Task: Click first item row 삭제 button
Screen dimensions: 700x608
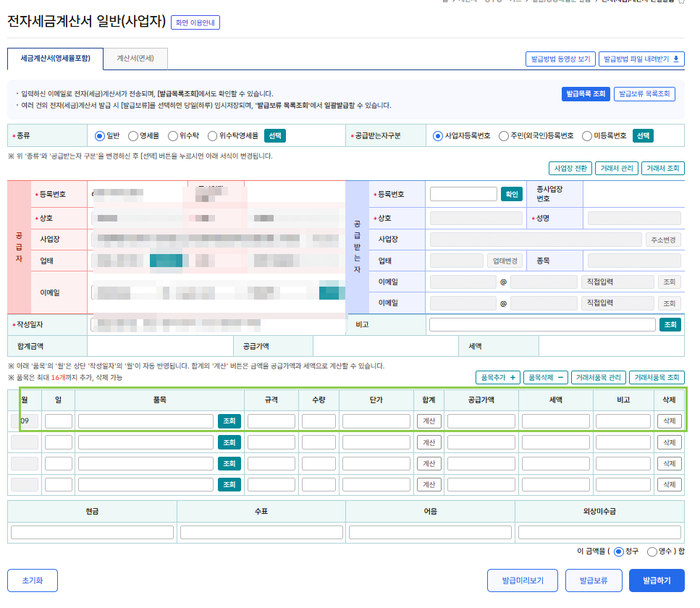Action: pyautogui.click(x=669, y=421)
